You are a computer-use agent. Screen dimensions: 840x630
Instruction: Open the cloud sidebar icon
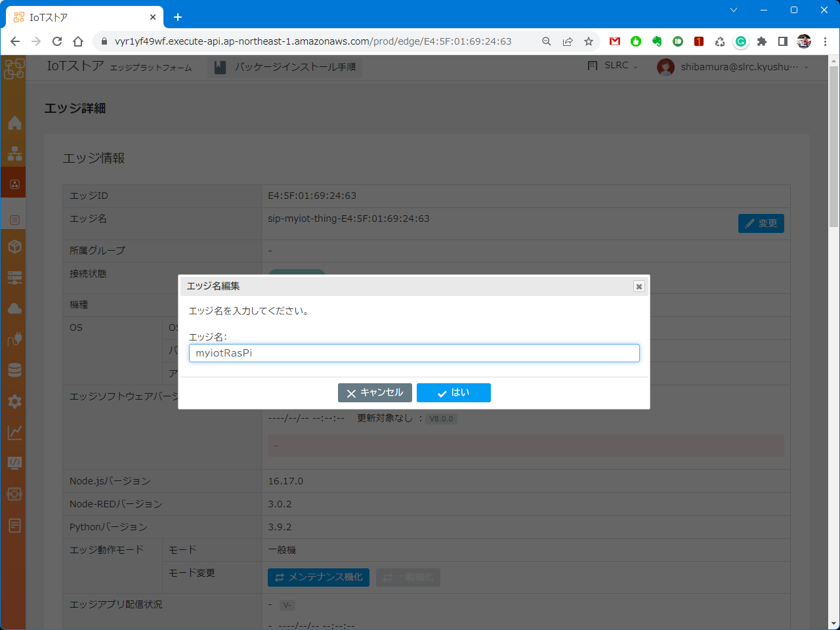14,308
